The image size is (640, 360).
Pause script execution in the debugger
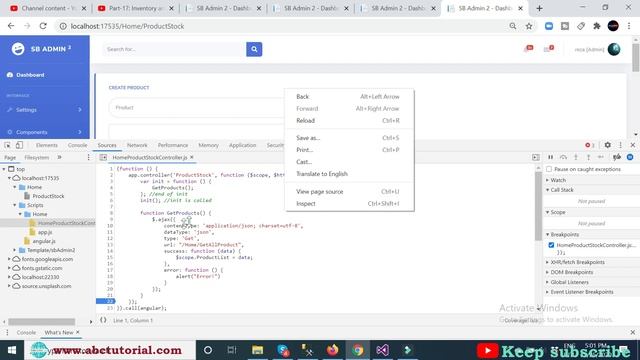(x=551, y=157)
